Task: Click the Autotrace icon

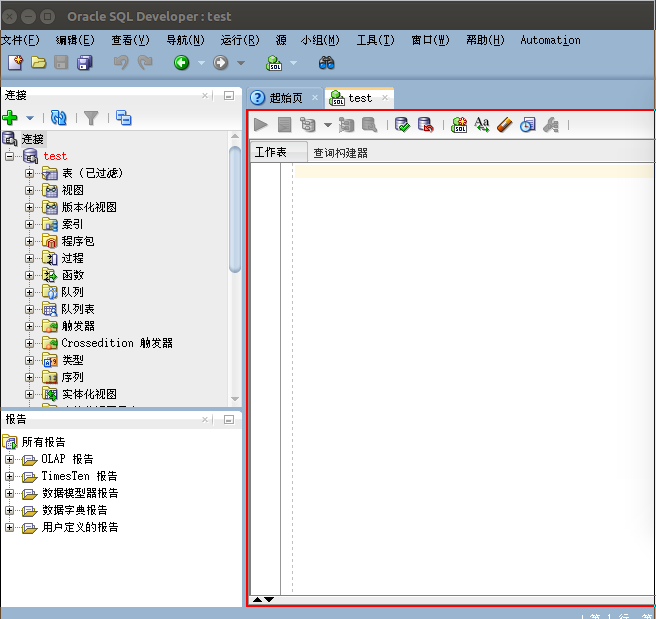Action: (346, 124)
